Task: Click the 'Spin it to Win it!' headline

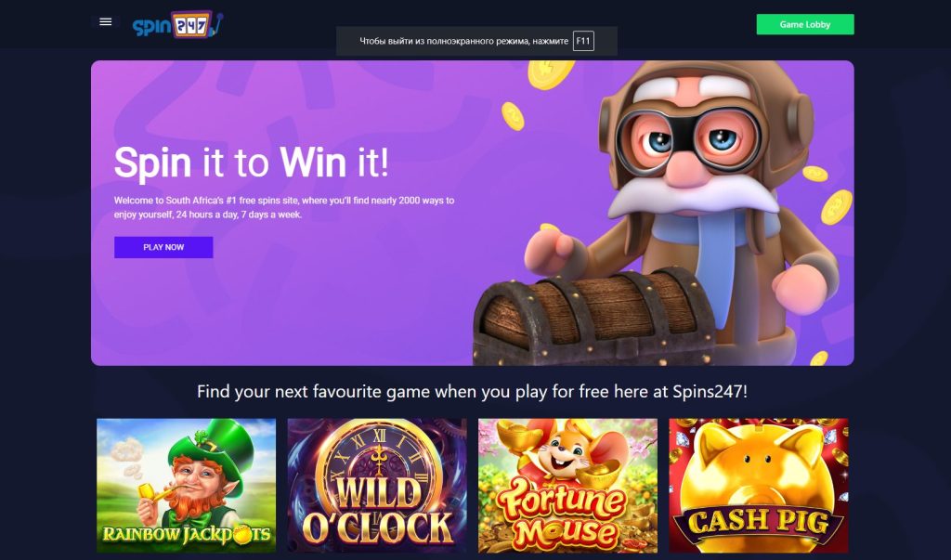Action: tap(251, 163)
